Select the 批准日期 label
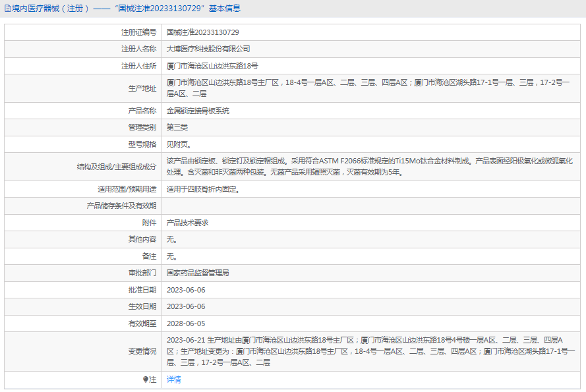586x392 pixels. (x=142, y=291)
